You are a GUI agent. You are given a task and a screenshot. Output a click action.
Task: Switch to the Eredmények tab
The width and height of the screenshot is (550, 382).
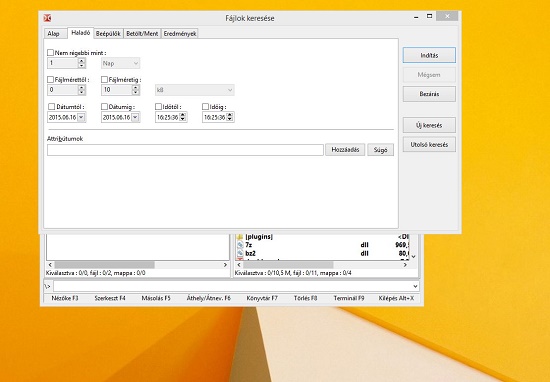click(180, 34)
